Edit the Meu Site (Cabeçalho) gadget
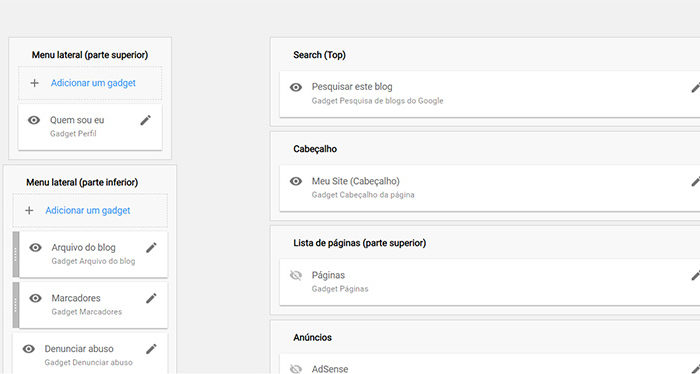 pos(696,182)
